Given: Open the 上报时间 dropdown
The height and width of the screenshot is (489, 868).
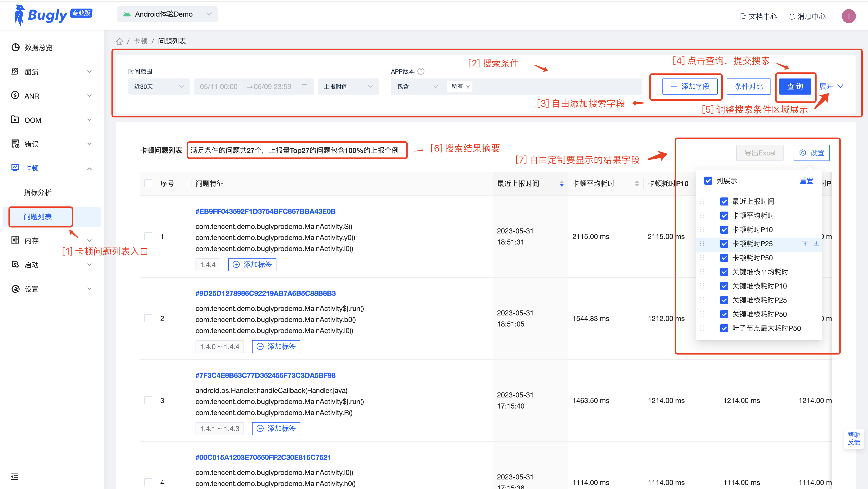Looking at the screenshot, I should pyautogui.click(x=348, y=87).
